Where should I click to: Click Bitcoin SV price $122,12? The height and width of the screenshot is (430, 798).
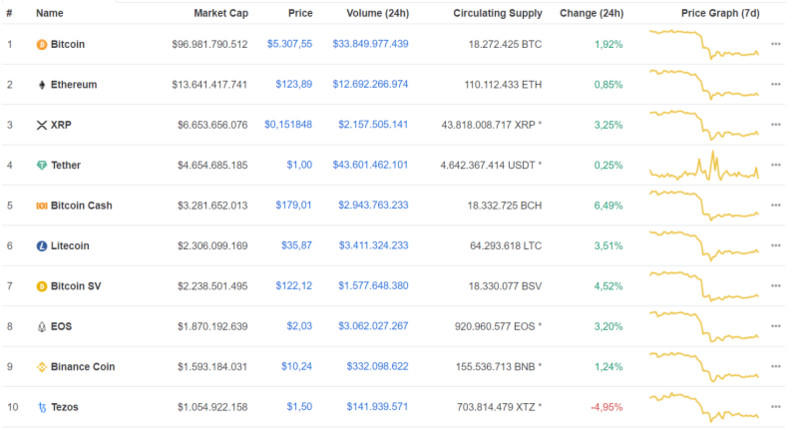[x=294, y=286]
